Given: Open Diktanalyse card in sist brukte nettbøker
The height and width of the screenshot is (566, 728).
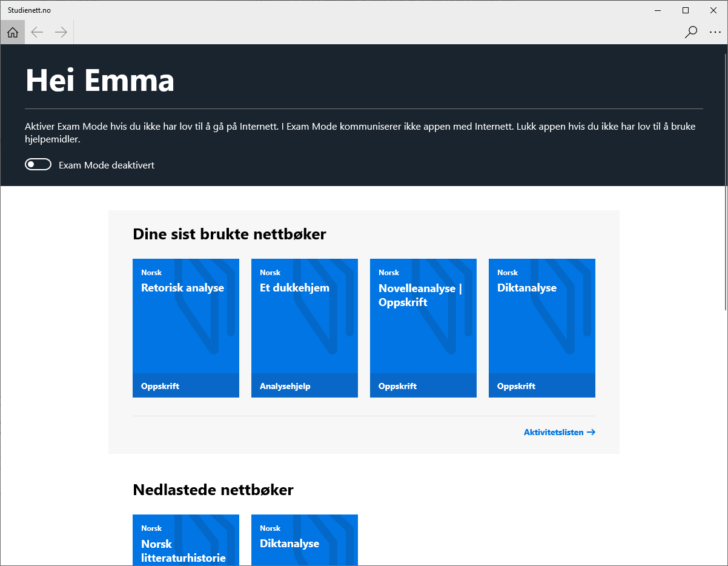Looking at the screenshot, I should (542, 328).
